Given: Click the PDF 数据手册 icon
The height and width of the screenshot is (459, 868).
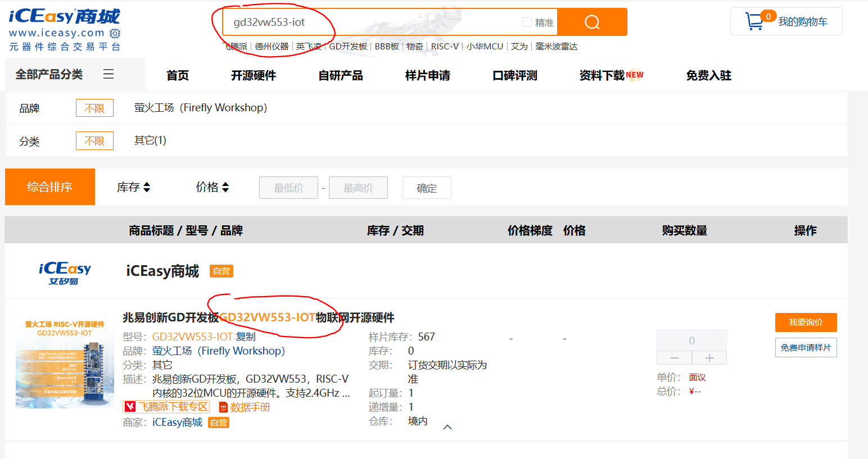Looking at the screenshot, I should click(223, 407).
